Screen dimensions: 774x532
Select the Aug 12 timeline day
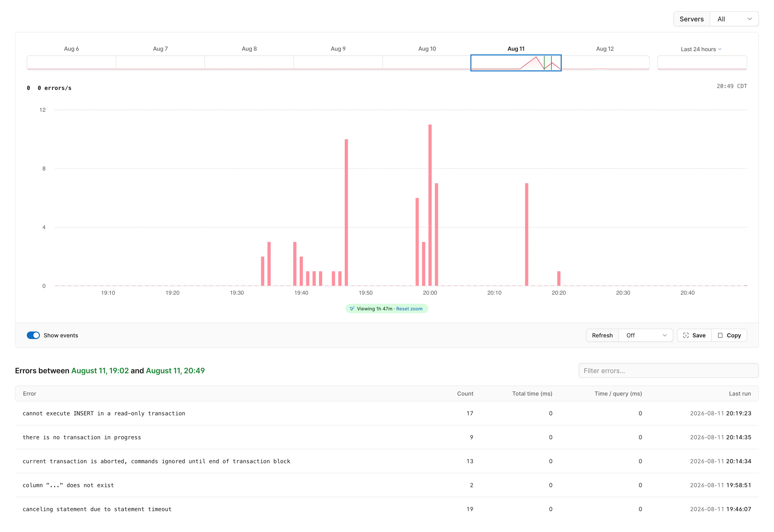pyautogui.click(x=605, y=62)
